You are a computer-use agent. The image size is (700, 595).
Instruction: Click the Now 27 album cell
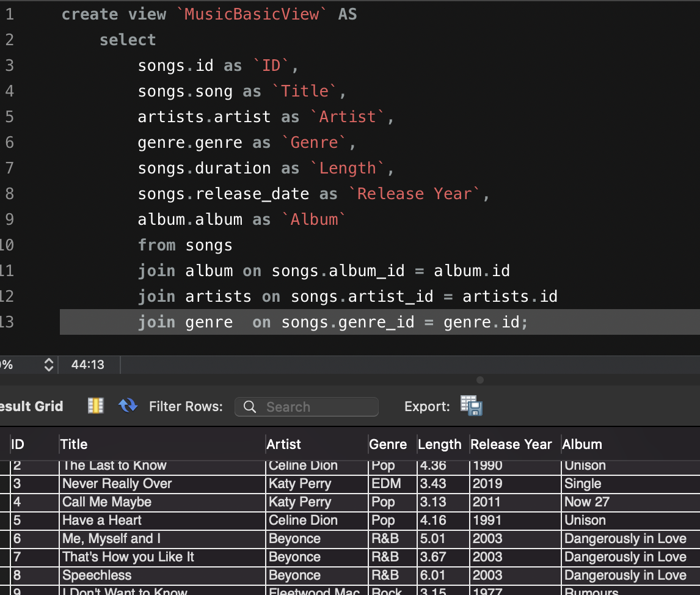click(x=630, y=502)
